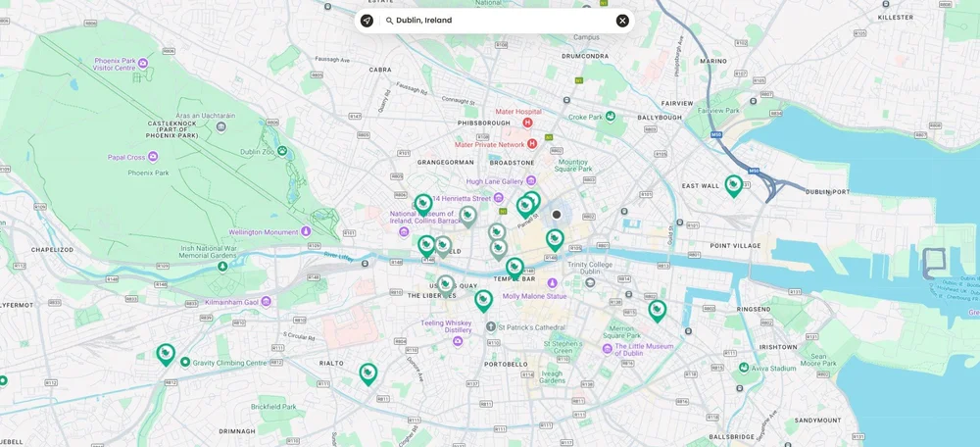The width and height of the screenshot is (980, 447).
Task: Open the Teeling Whiskey Distillery camera marker
Action: 458,341
